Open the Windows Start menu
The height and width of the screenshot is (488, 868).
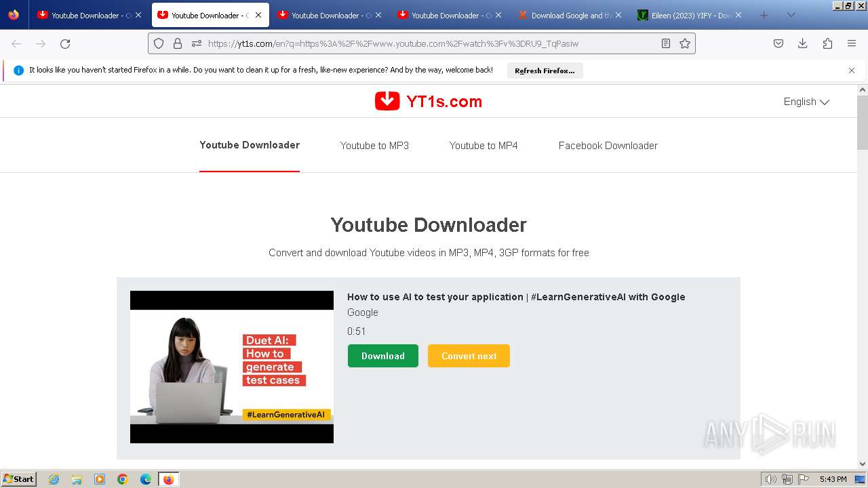tap(19, 479)
